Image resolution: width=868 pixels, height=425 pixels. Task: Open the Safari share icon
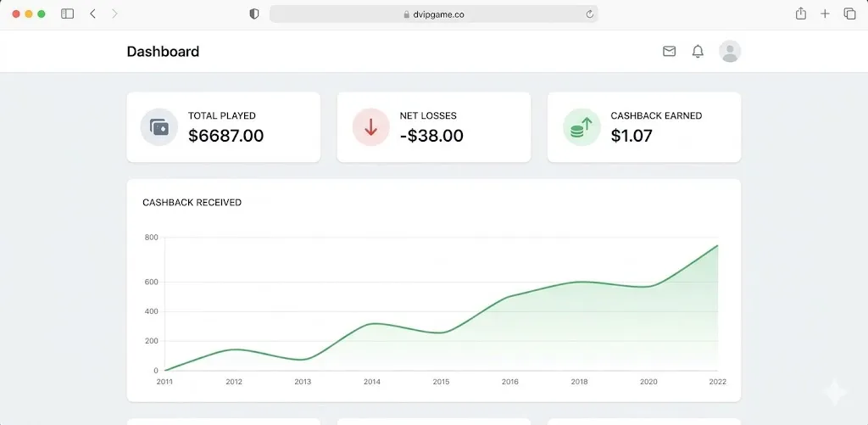click(x=800, y=14)
